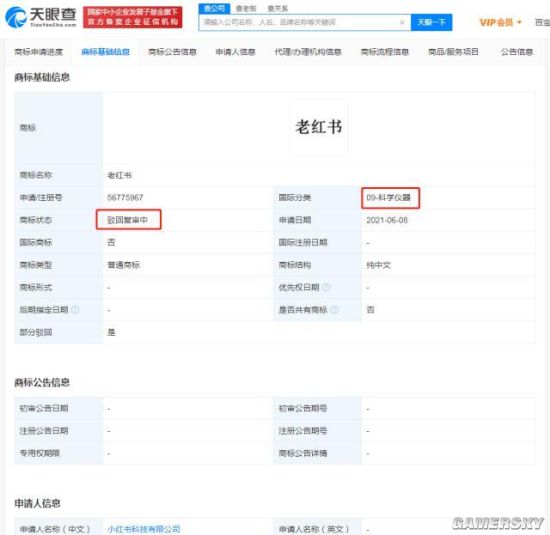Open the help icon beside 优先权日期
This screenshot has height=535, width=550.
(x=326, y=287)
